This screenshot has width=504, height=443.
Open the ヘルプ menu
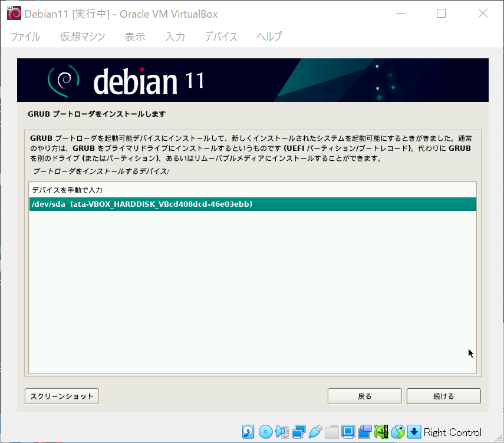(x=269, y=37)
